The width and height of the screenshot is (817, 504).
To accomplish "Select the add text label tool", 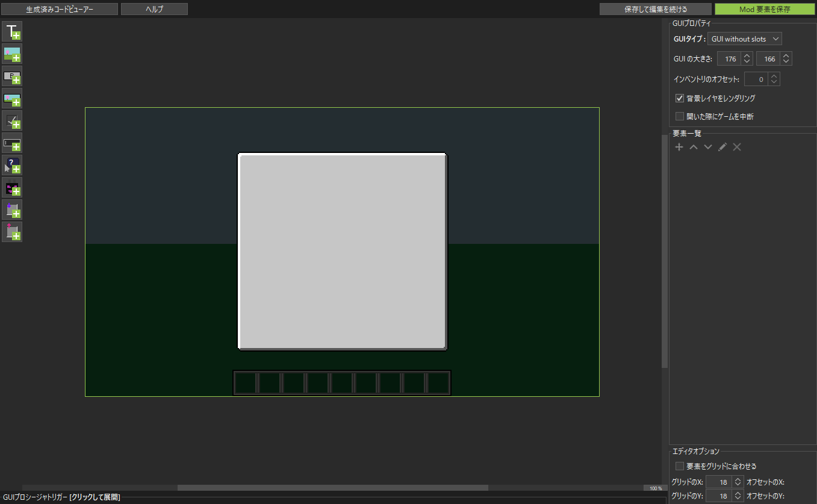I will point(12,31).
